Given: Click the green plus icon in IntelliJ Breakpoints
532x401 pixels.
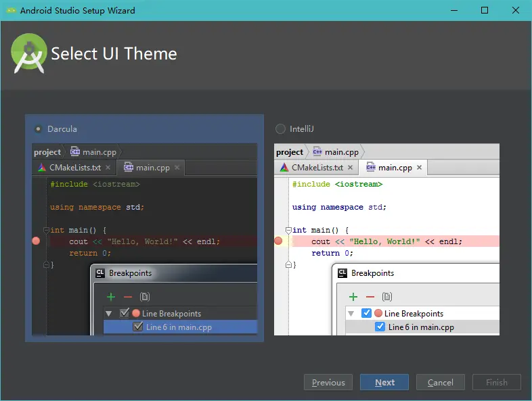Looking at the screenshot, I should click(353, 297).
